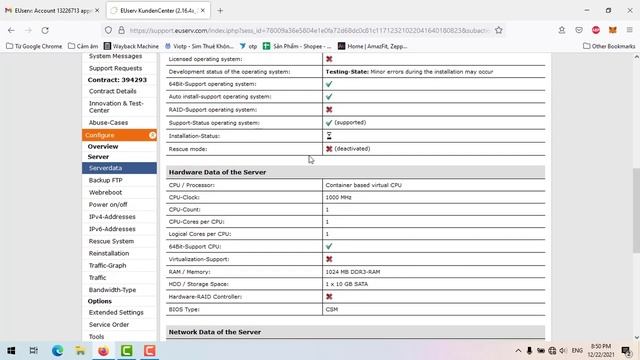The width and height of the screenshot is (640, 360).
Task: Open Pocket save icon in toolbar
Action: pos(579,30)
